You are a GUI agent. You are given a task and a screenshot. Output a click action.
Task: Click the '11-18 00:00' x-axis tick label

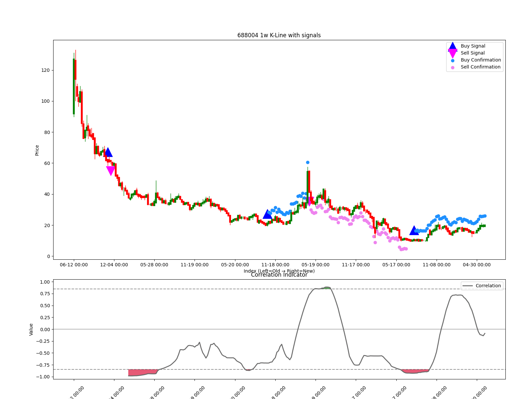[x=275, y=265]
